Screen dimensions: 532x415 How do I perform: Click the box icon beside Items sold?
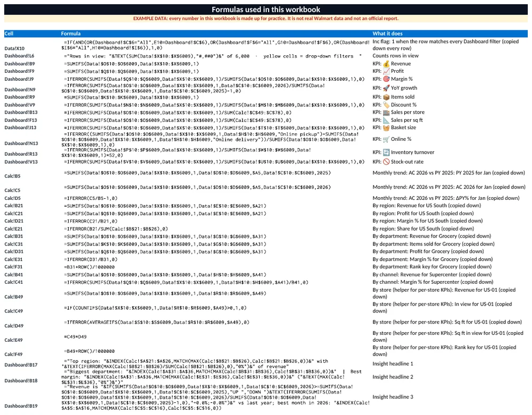tap(386, 97)
